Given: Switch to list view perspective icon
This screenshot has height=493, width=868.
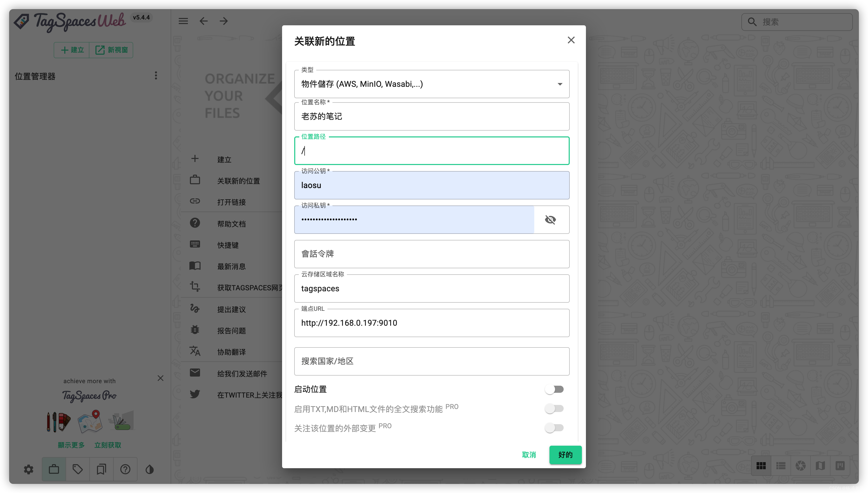Looking at the screenshot, I should (781, 466).
